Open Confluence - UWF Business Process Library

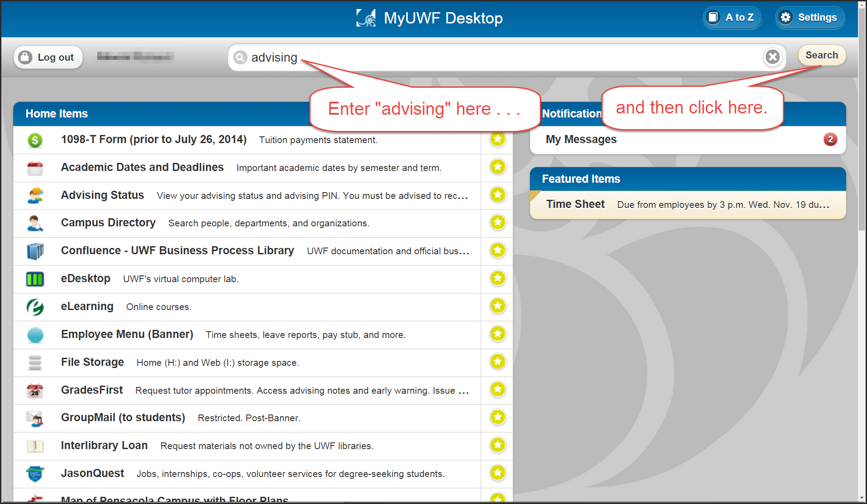(177, 251)
